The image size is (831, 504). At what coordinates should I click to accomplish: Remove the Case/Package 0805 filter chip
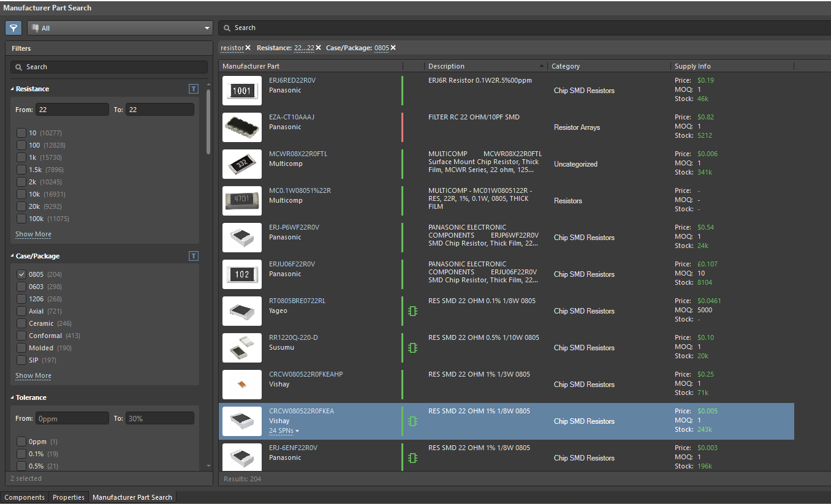click(x=393, y=48)
